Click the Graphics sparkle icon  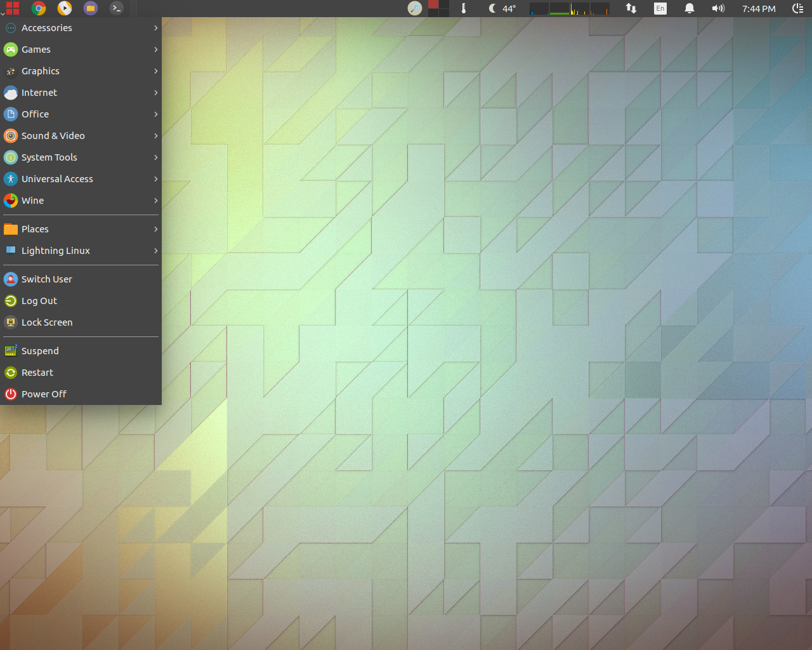[x=11, y=71]
